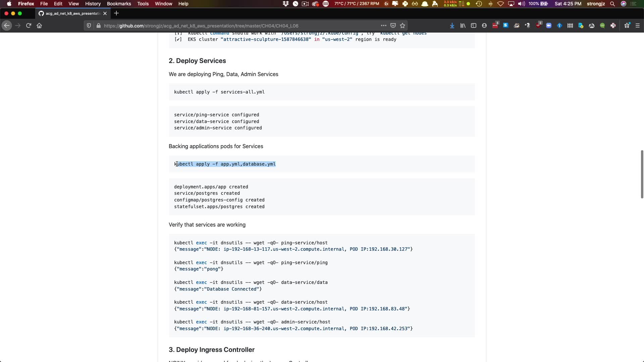This screenshot has width=644, height=362.
Task: Open a new tab with plus button
Action: click(x=116, y=13)
